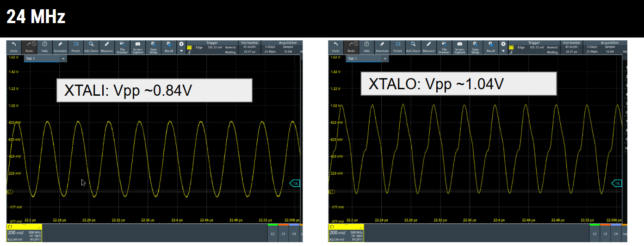Toggle channel C2 in the XTALO scope

click(x=595, y=234)
